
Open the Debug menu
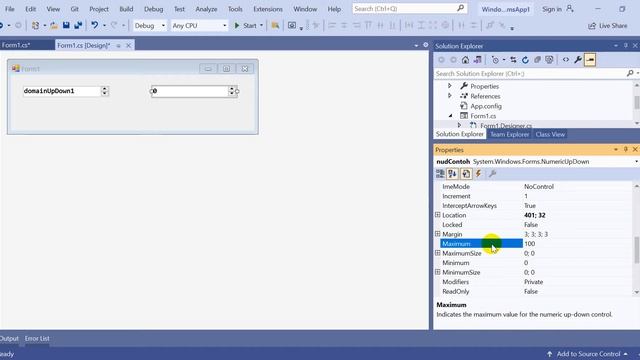[153, 9]
